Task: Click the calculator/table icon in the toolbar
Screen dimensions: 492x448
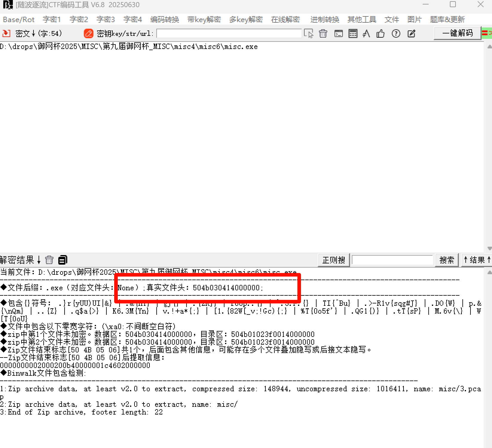Action: [x=353, y=33]
